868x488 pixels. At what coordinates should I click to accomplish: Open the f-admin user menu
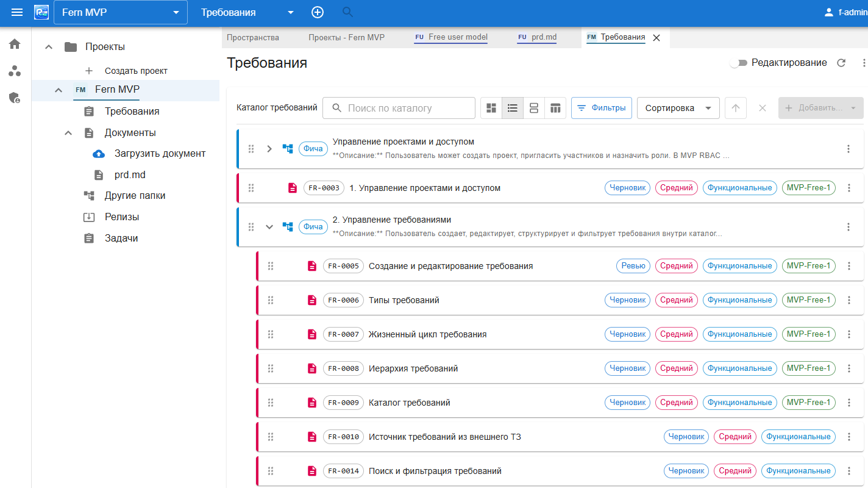click(x=845, y=12)
